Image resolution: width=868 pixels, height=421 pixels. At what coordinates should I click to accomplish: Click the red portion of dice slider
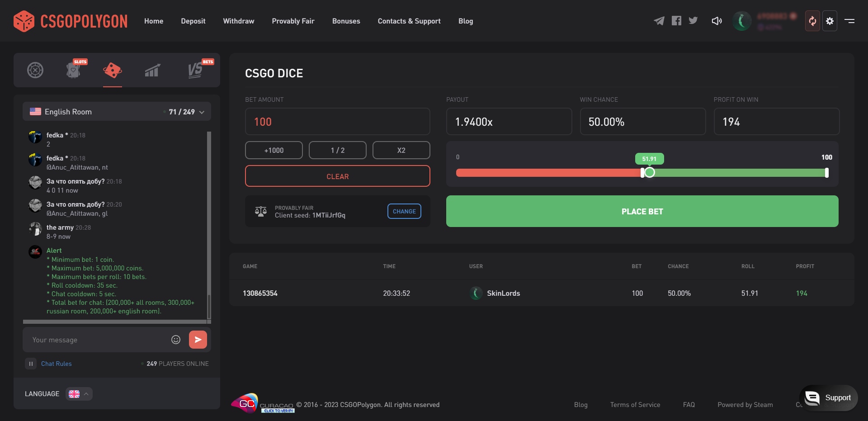[x=548, y=172]
